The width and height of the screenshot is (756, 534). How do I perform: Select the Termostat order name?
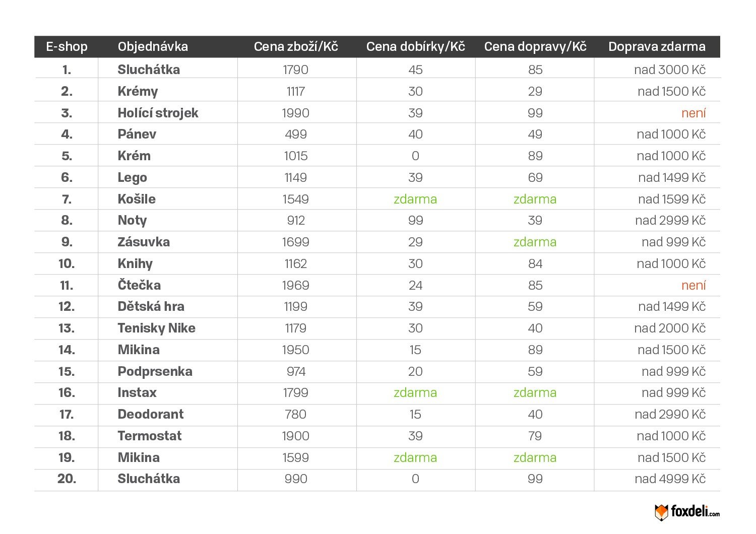click(x=149, y=436)
